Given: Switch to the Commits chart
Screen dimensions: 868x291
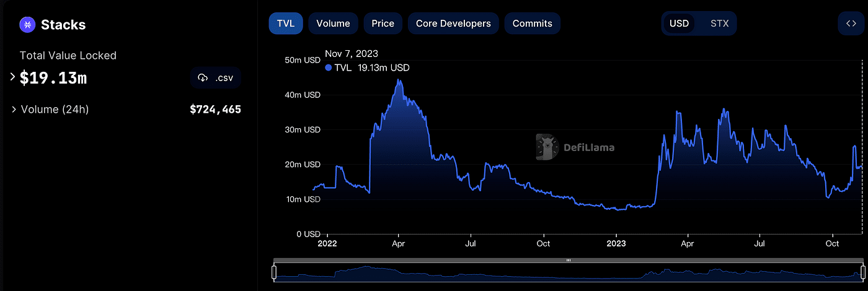Looking at the screenshot, I should [x=533, y=24].
